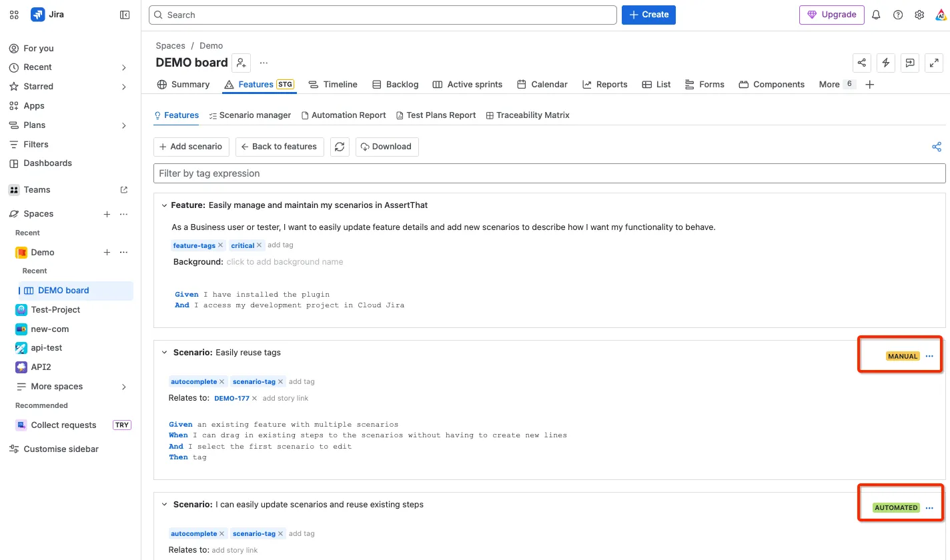The height and width of the screenshot is (560, 950).
Task: Expand the Recent sidebar chevron
Action: [124, 67]
